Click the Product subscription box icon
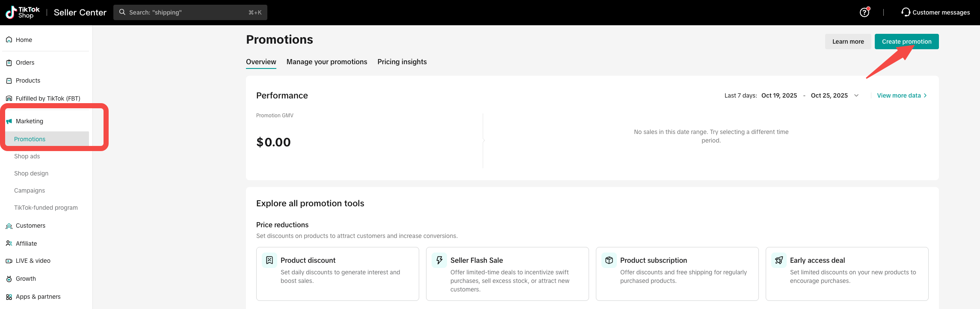 (x=609, y=260)
